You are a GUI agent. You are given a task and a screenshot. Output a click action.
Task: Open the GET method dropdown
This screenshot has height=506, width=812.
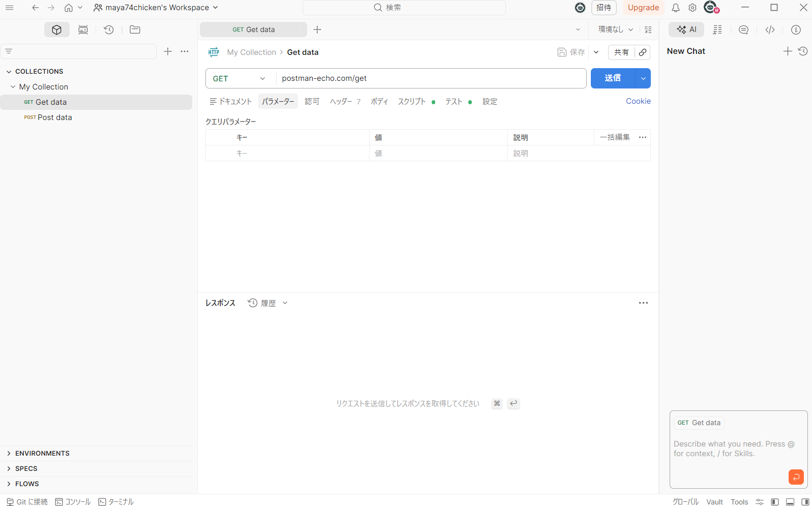(x=239, y=78)
